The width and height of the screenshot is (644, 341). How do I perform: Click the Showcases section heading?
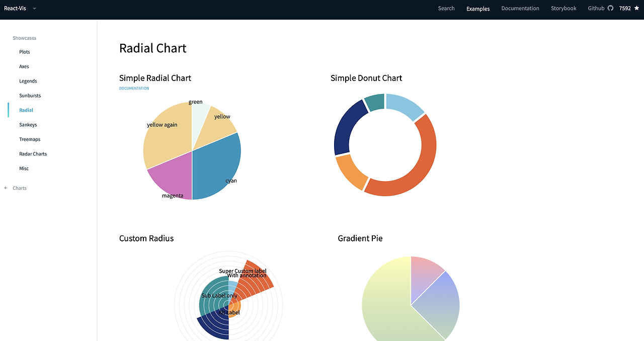tap(25, 38)
